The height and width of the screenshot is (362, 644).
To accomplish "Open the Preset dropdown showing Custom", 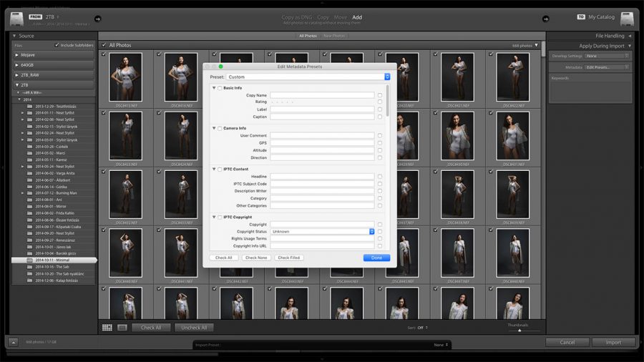I will (308, 77).
